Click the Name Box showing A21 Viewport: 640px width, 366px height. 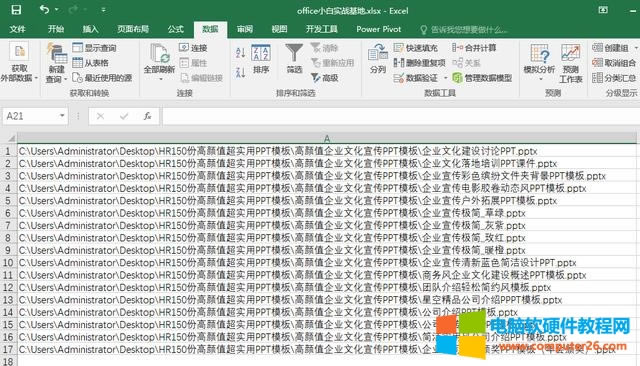30,116
